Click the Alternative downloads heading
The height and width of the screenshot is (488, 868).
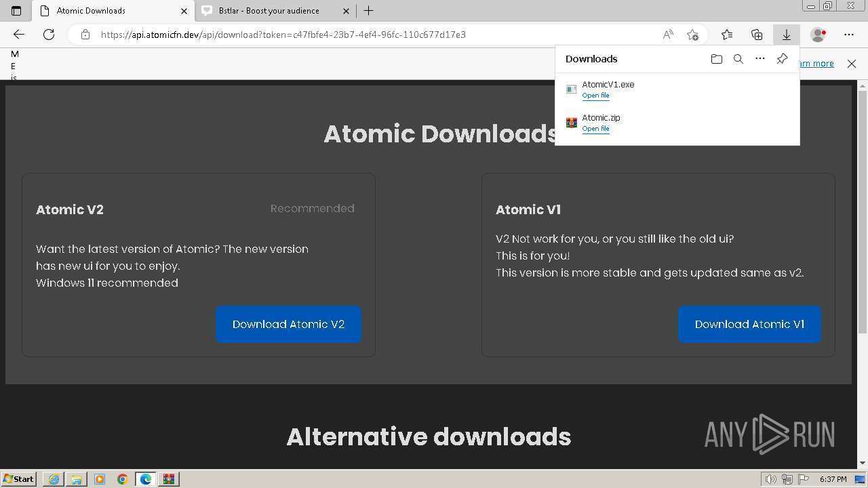[x=429, y=436]
